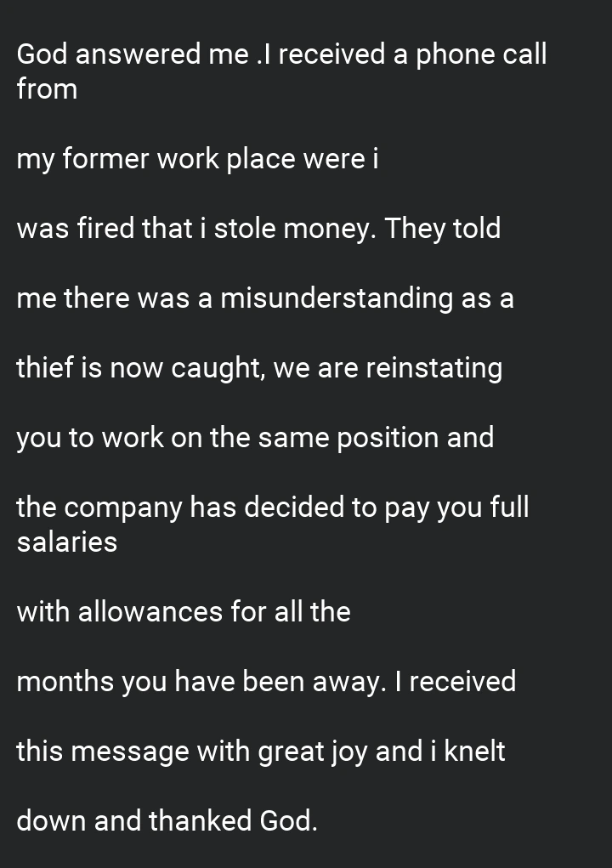Click the final line 'down and thanked God.'
This screenshot has width=612, height=868.
(x=167, y=820)
